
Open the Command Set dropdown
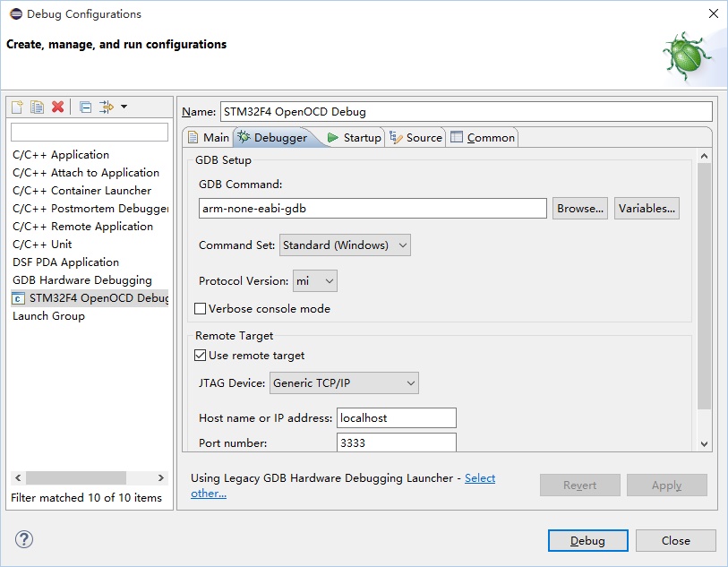[345, 245]
